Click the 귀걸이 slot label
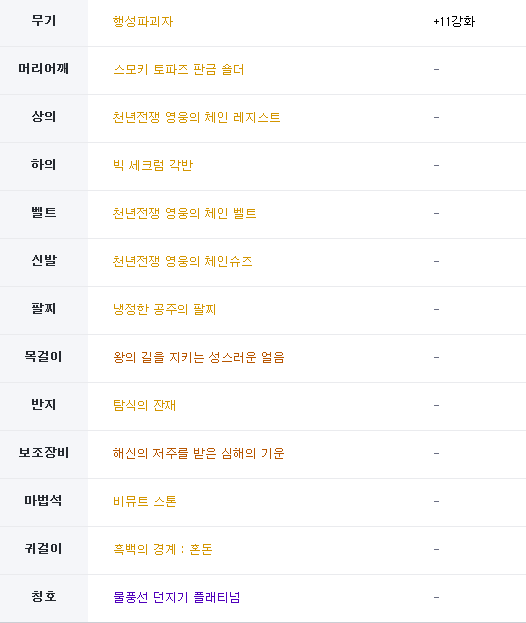Image resolution: width=526 pixels, height=623 pixels. tap(44, 548)
